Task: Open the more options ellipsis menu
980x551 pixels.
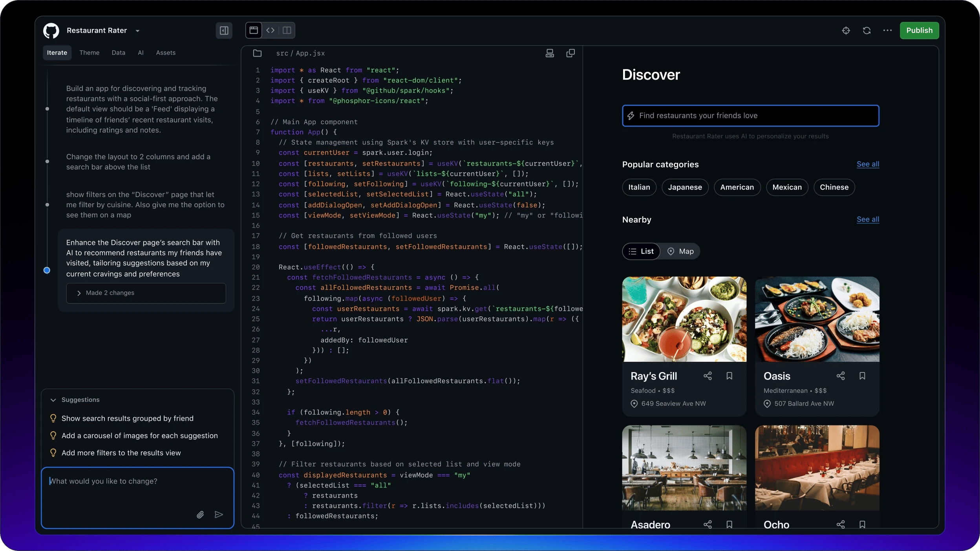Action: pos(887,30)
